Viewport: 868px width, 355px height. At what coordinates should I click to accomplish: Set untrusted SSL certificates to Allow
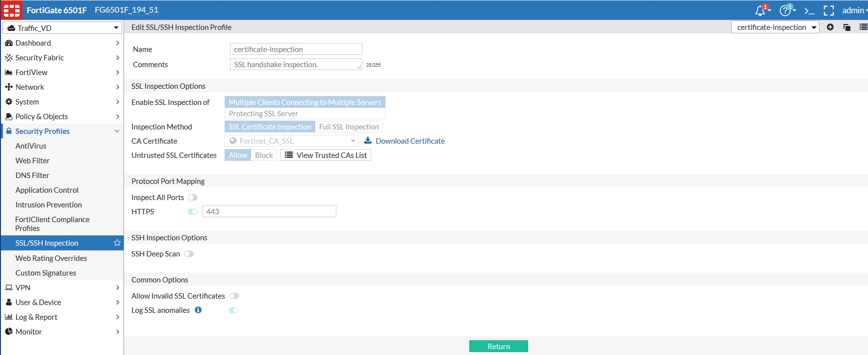[238, 155]
